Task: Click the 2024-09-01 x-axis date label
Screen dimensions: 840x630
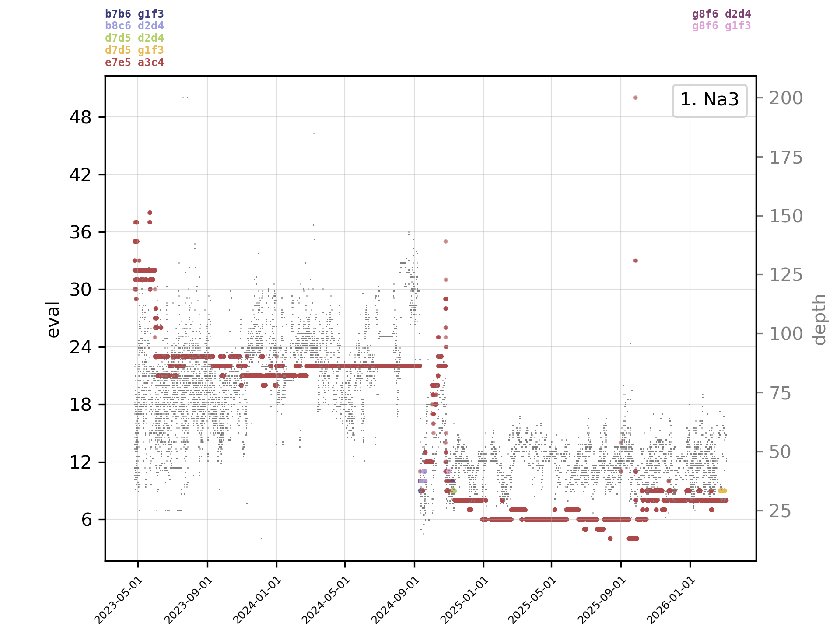Action: 395,600
